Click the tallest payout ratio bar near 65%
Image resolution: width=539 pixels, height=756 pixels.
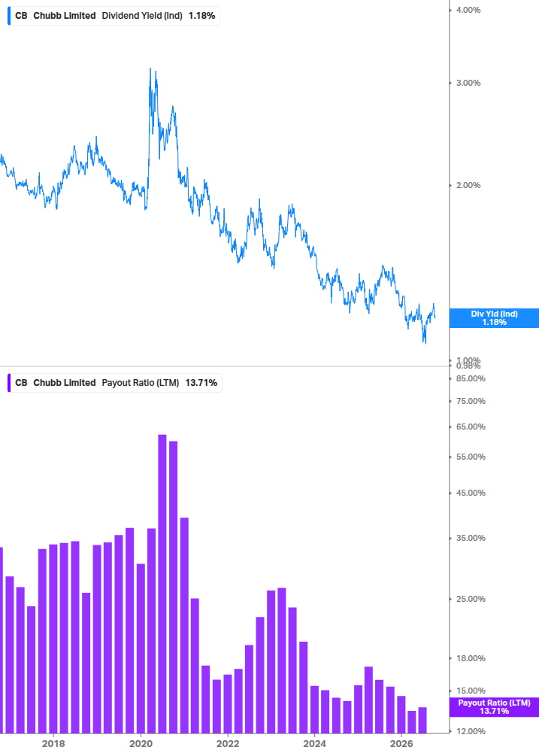[162, 584]
